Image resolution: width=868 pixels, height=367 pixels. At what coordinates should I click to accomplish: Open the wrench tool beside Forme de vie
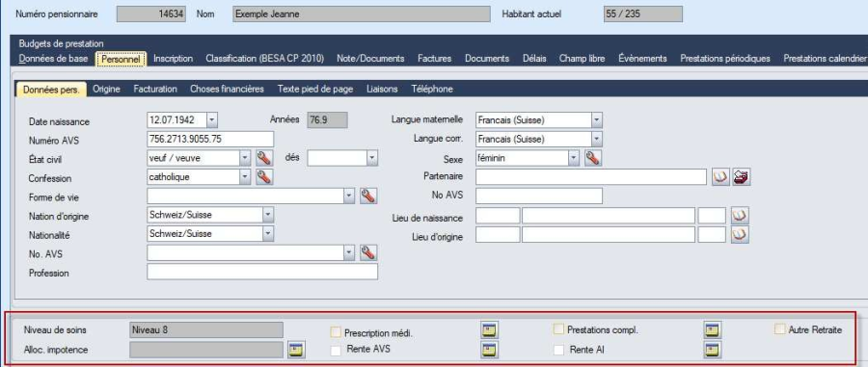pos(368,196)
